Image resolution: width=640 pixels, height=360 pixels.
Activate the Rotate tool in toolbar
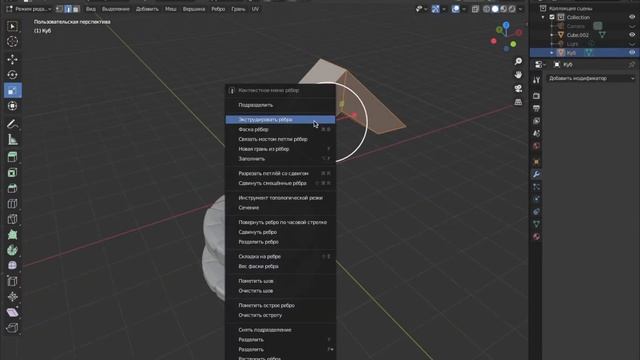coord(12,75)
